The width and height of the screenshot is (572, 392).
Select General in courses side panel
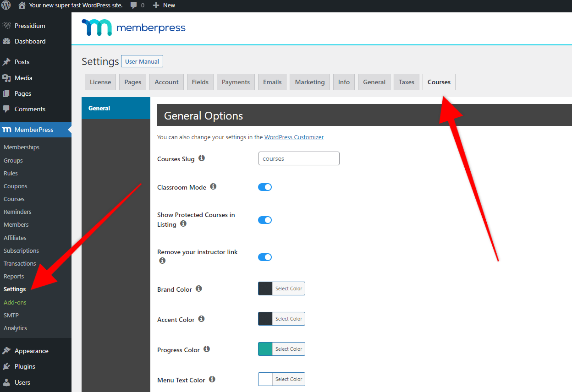point(116,108)
